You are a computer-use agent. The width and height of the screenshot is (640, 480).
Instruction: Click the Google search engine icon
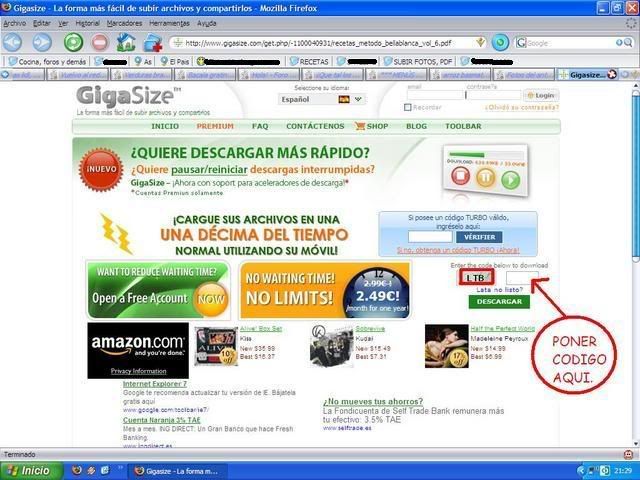click(x=521, y=42)
